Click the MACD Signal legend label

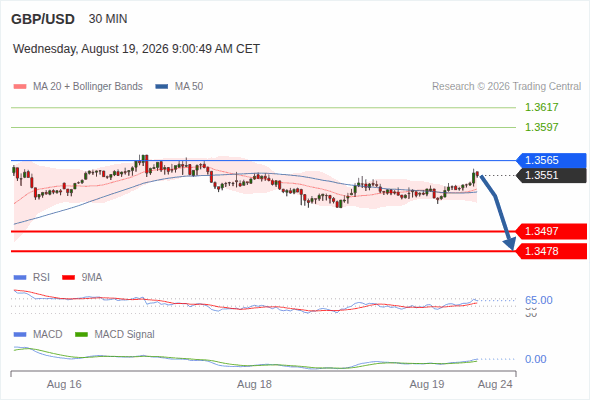point(125,335)
